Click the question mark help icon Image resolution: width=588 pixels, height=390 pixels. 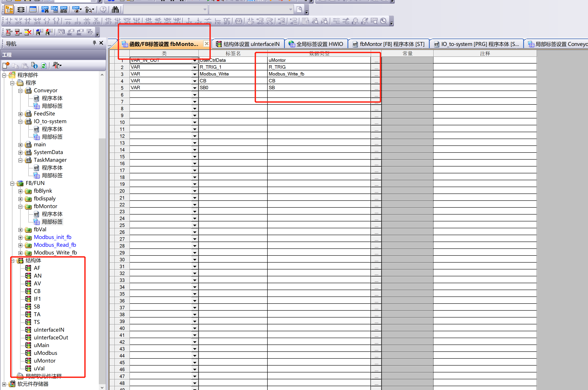(x=103, y=9)
